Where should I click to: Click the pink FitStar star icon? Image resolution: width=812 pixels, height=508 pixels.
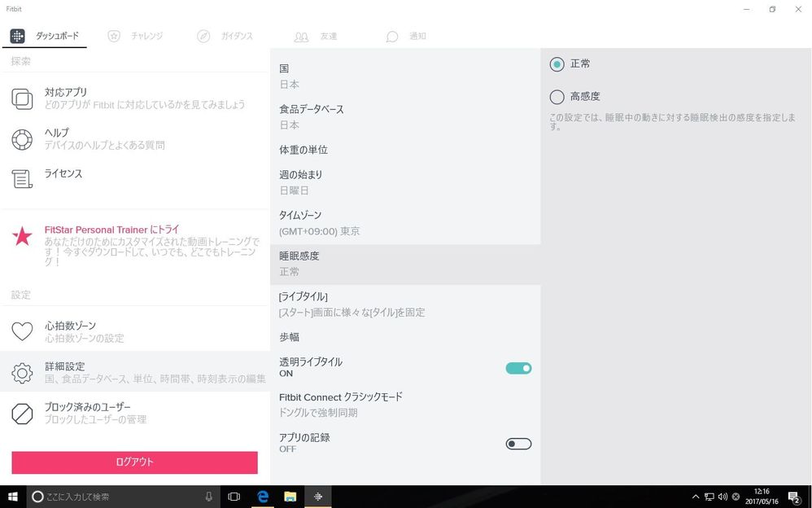click(22, 236)
